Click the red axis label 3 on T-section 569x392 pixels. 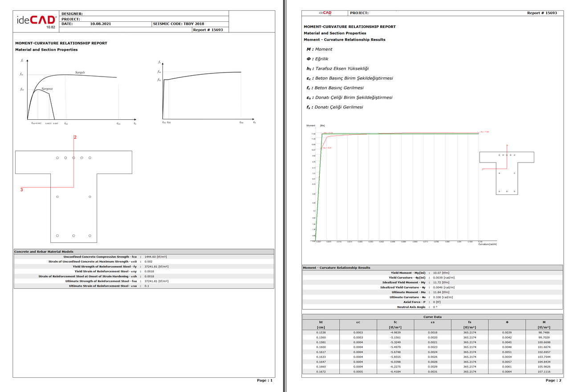(x=21, y=190)
